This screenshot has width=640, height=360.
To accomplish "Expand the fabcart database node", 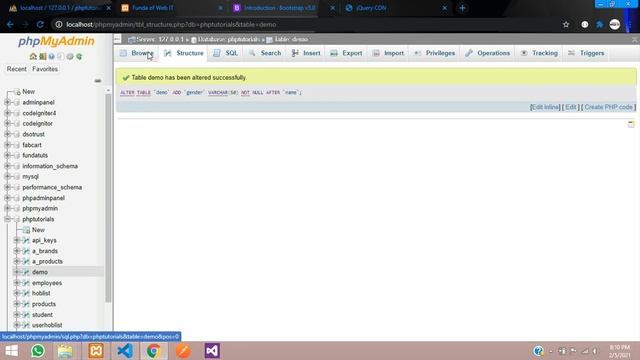I will [x=7, y=145].
